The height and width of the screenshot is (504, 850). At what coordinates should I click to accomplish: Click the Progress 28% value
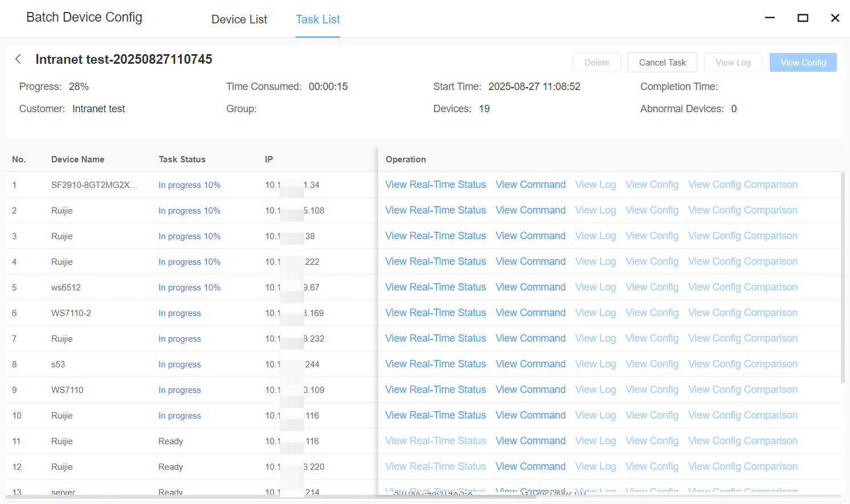(x=79, y=87)
